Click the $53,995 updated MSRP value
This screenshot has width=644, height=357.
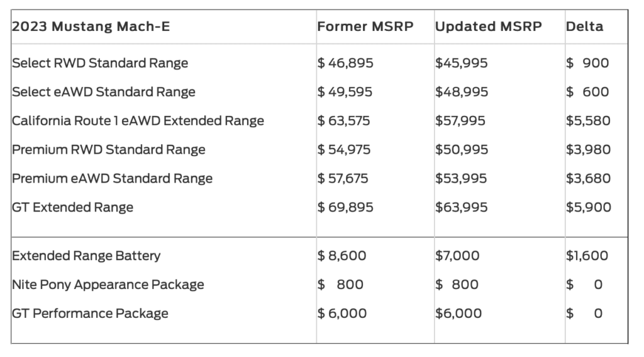tap(461, 178)
